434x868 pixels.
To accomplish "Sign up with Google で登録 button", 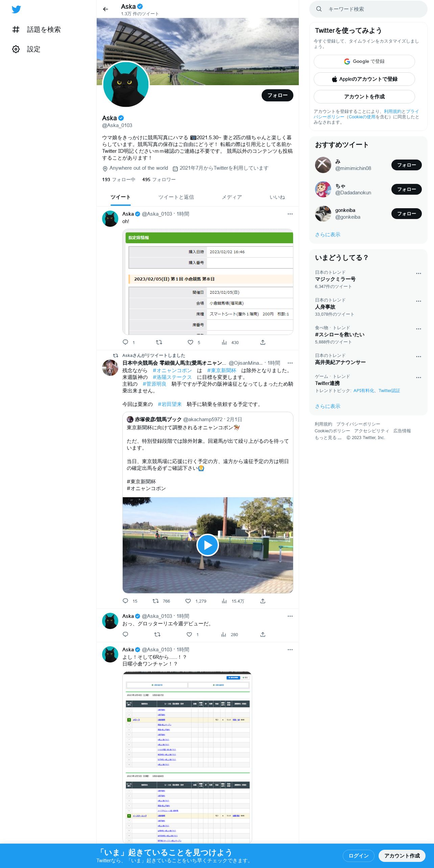I will 364,62.
